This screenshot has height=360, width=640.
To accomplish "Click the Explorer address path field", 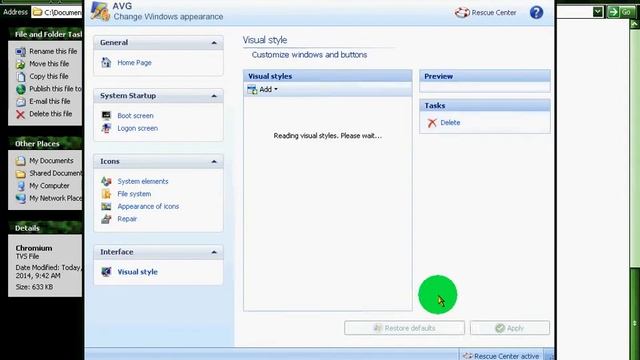I will tap(57, 12).
